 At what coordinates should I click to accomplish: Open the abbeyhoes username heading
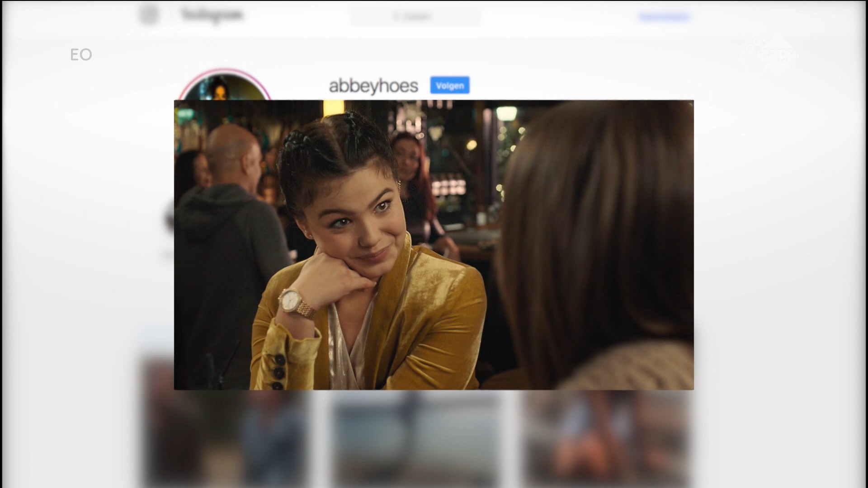[373, 86]
